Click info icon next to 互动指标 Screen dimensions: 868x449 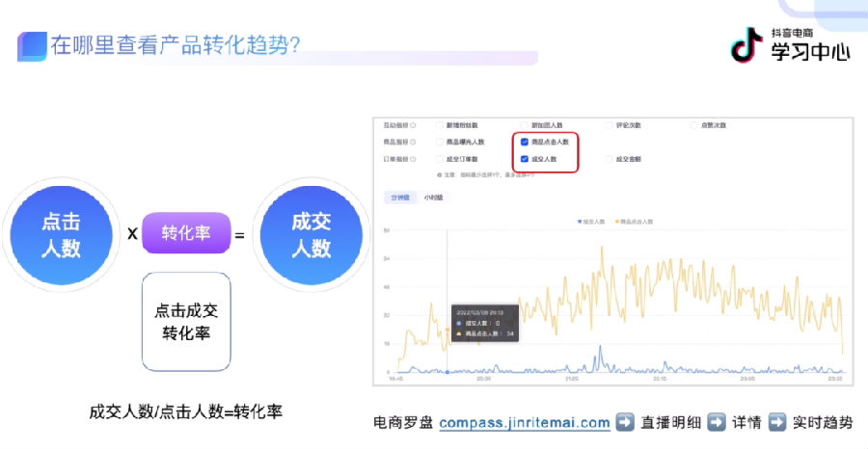(414, 125)
